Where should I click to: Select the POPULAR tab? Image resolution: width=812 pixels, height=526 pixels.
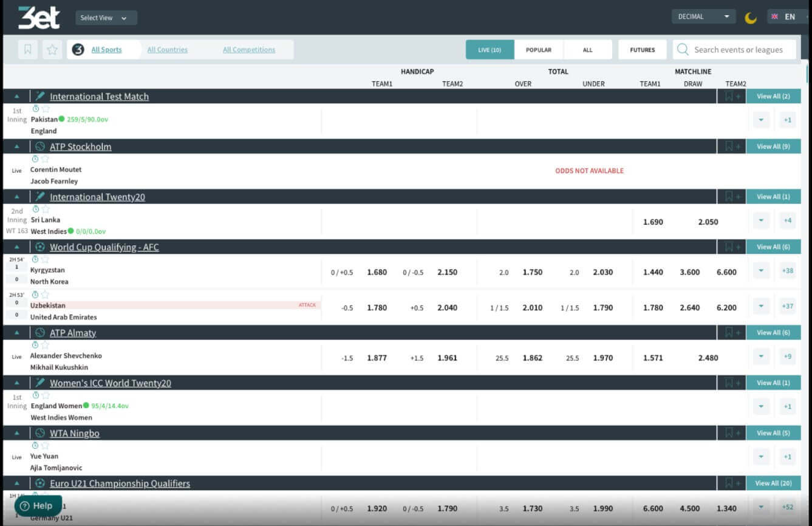point(539,49)
